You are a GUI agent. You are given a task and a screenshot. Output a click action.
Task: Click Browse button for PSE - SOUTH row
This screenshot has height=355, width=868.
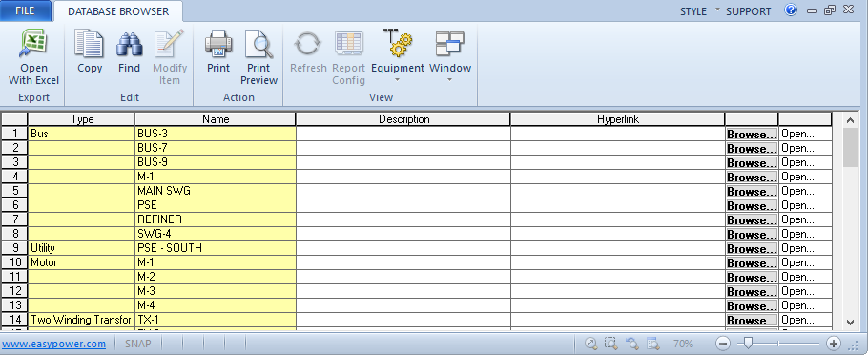coord(752,248)
